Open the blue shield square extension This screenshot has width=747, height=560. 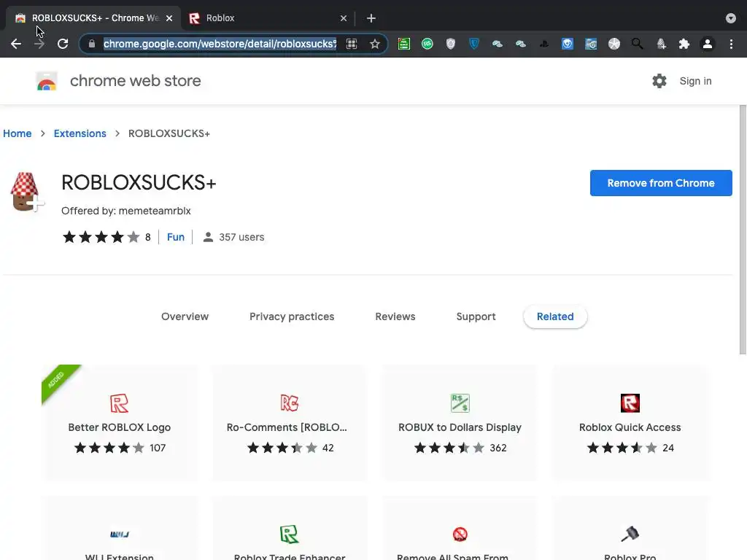[x=568, y=44]
